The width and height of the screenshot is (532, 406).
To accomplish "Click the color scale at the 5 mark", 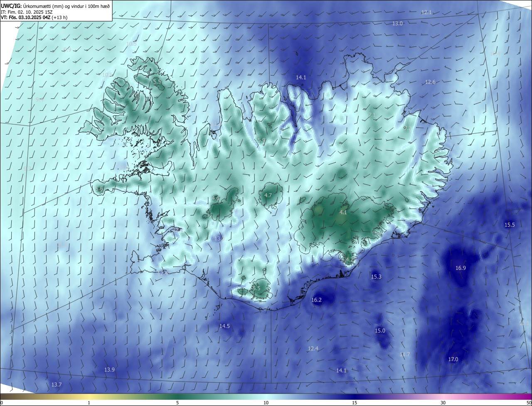I will pyautogui.click(x=177, y=396).
